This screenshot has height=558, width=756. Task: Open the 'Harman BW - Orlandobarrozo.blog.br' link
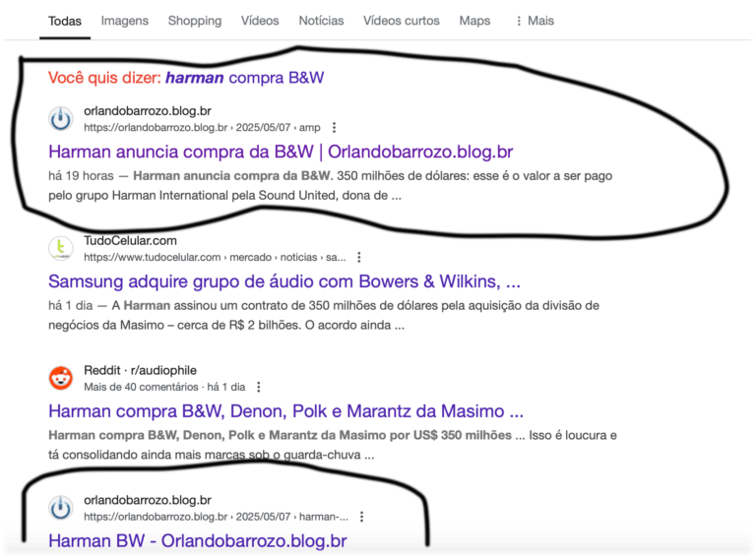197,540
